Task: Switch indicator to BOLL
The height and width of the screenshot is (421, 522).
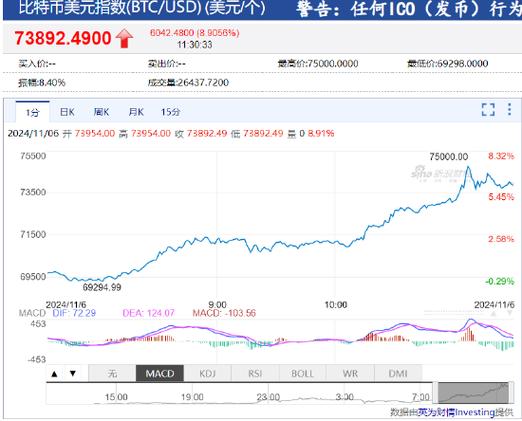Action: (x=302, y=373)
